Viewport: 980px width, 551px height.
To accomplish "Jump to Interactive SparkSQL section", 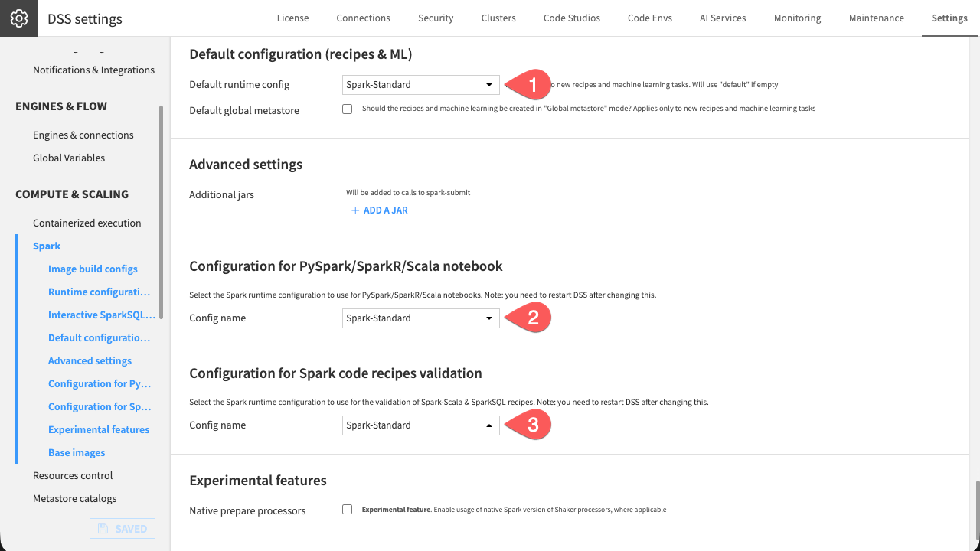I will coord(102,315).
